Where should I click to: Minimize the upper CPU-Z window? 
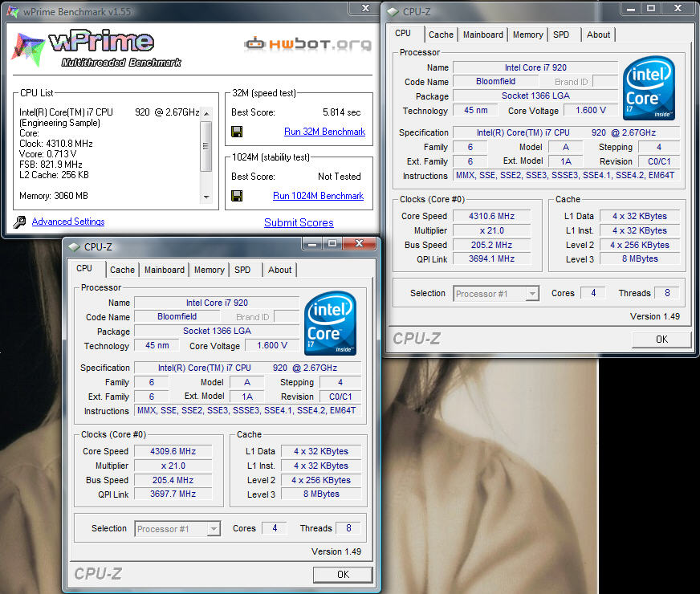click(x=631, y=9)
